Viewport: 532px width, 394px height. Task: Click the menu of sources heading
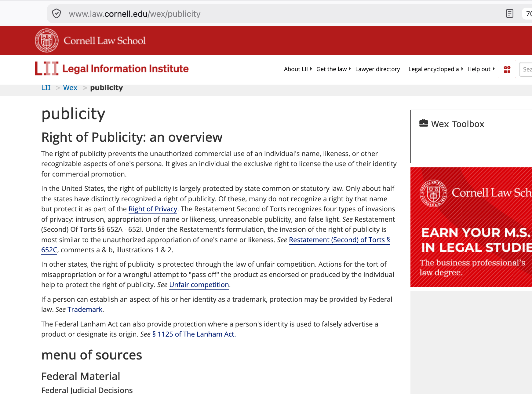[92, 355]
